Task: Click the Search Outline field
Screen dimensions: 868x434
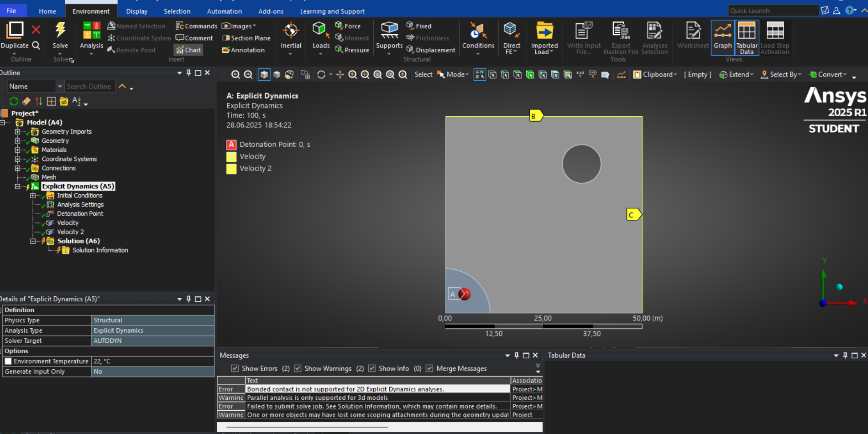Action: [x=89, y=86]
